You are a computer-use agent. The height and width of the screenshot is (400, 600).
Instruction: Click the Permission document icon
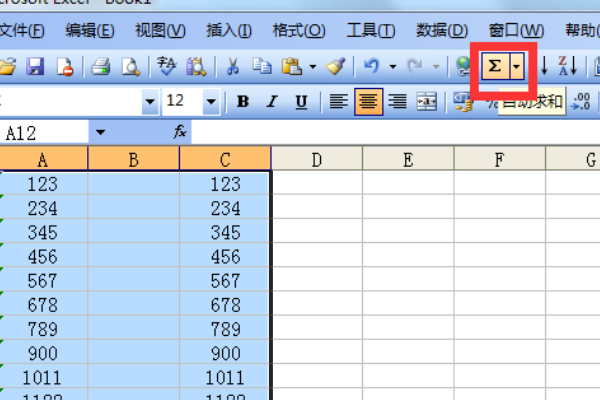click(x=65, y=67)
